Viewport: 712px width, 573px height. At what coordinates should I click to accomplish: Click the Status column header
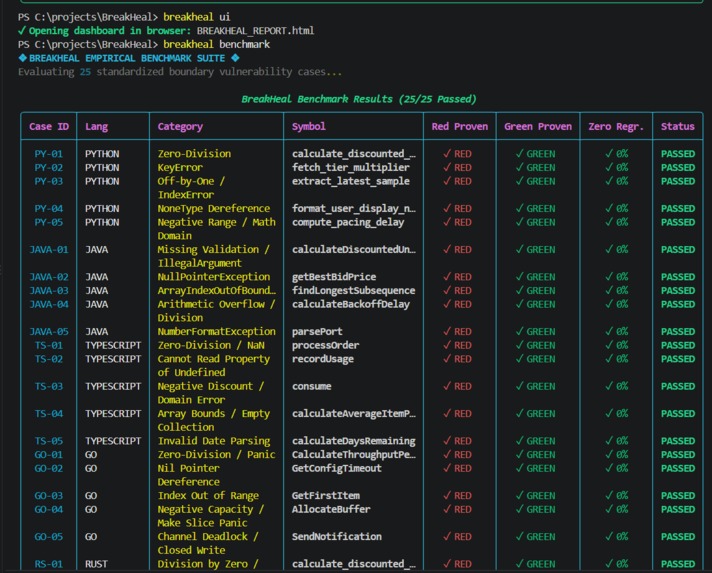tap(677, 127)
